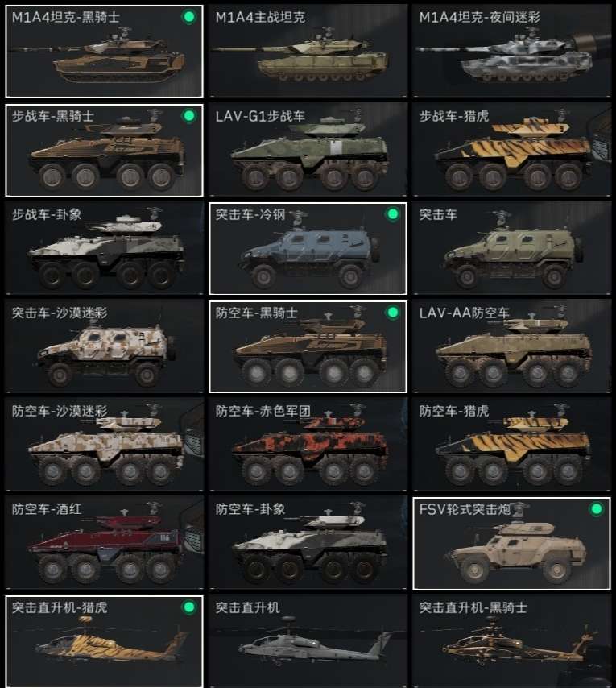Pick the 突击车-沙漠迷彩 desert camo skin
The image size is (616, 688).
pos(104,346)
